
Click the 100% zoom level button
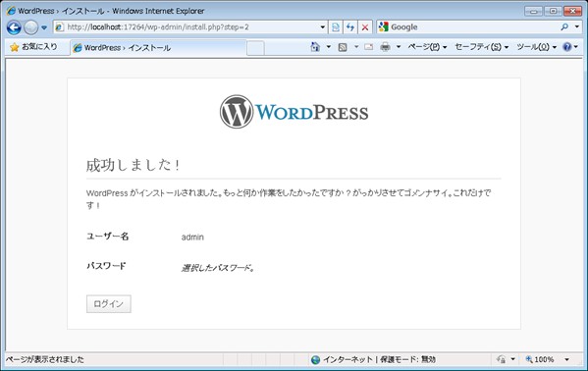pyautogui.click(x=540, y=359)
